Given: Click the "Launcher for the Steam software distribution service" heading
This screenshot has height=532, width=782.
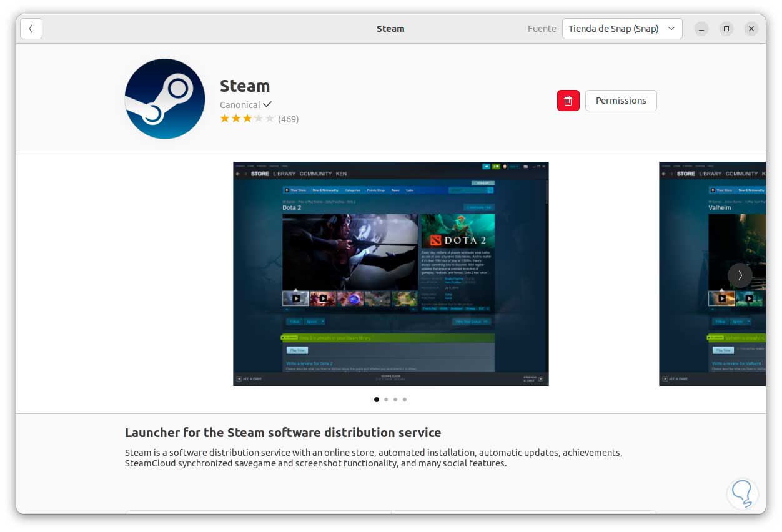Looking at the screenshot, I should pos(283,433).
